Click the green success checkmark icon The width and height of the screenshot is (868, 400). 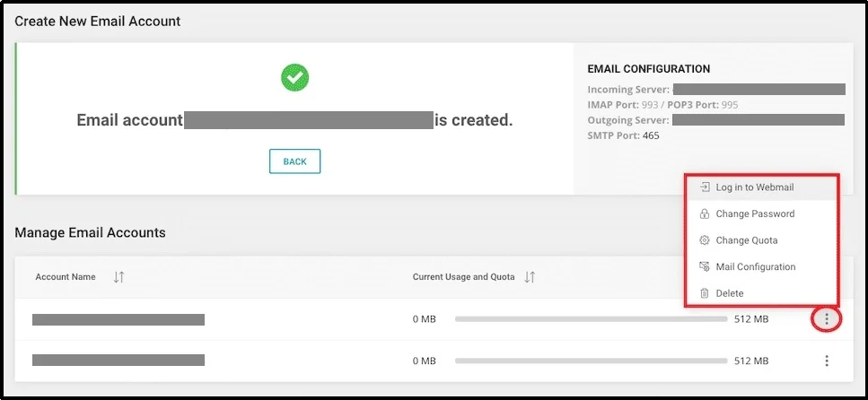point(295,78)
